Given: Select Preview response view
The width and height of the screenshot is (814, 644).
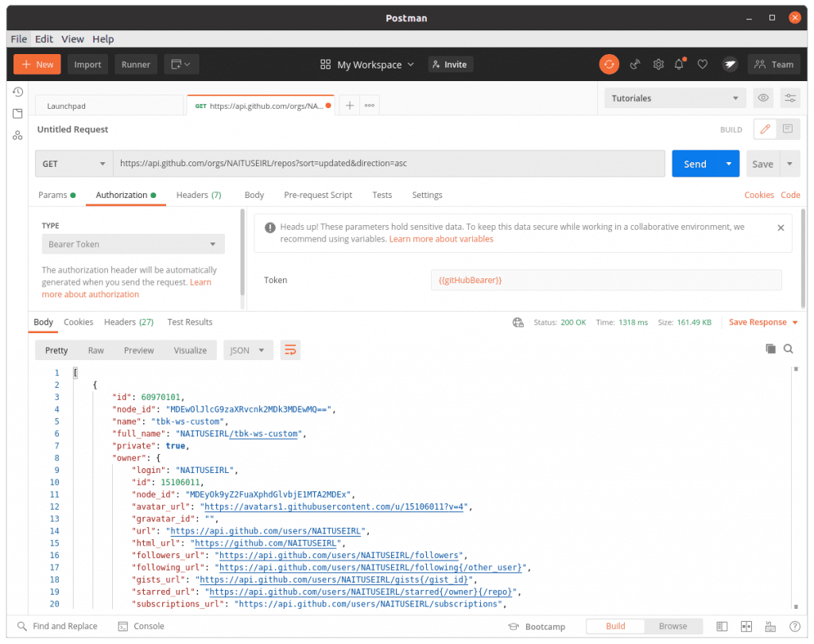Looking at the screenshot, I should (138, 350).
